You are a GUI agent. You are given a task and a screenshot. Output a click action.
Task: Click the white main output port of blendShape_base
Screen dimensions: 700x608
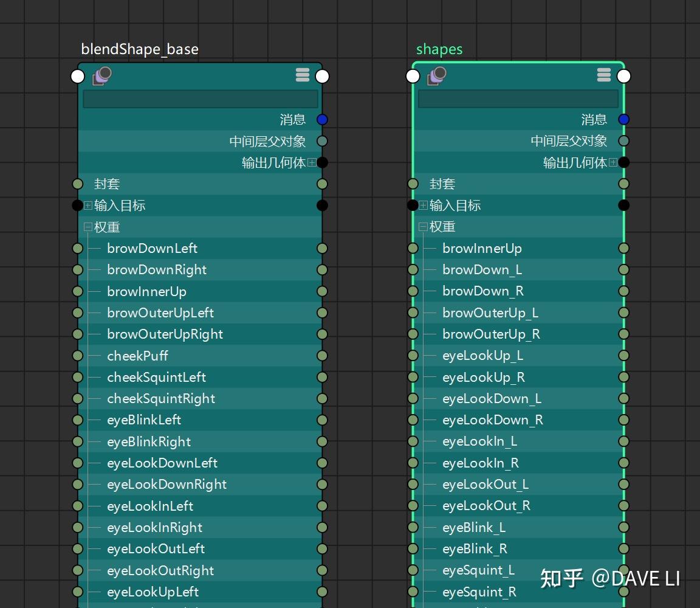tap(322, 77)
